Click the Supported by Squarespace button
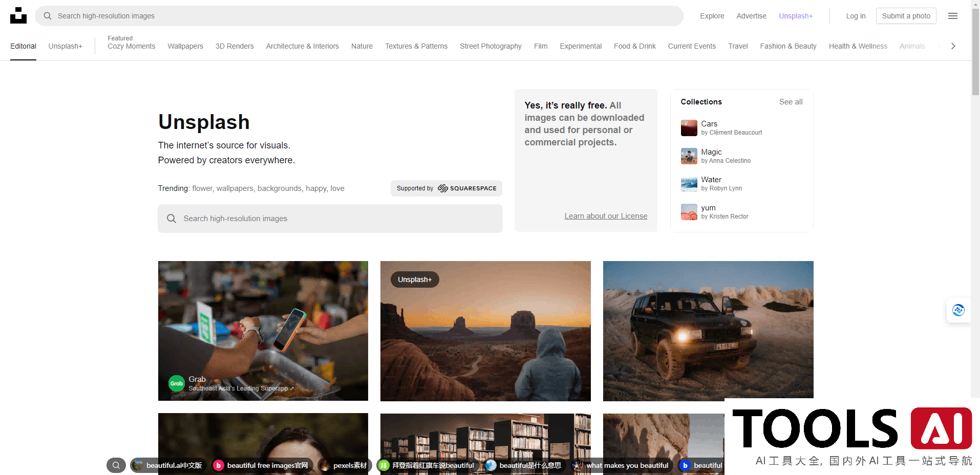The image size is (980, 475). [x=446, y=188]
